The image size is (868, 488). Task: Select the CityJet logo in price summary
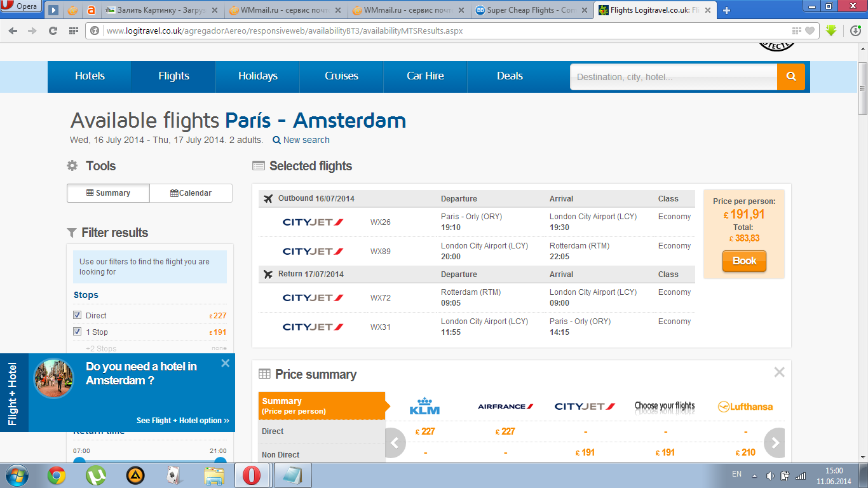585,406
